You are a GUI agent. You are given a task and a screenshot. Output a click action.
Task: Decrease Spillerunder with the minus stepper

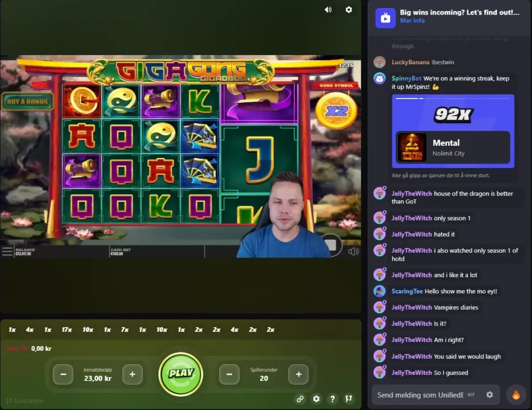[x=229, y=374]
